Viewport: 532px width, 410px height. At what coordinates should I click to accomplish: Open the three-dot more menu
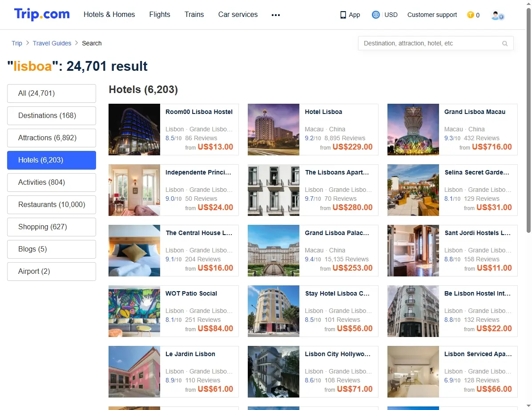pos(276,15)
